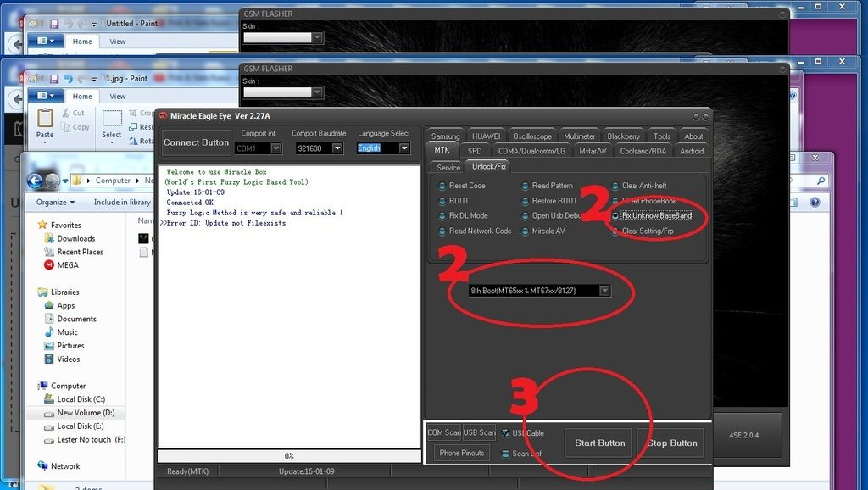Open the Comport inf COM1 dropdown

275,148
